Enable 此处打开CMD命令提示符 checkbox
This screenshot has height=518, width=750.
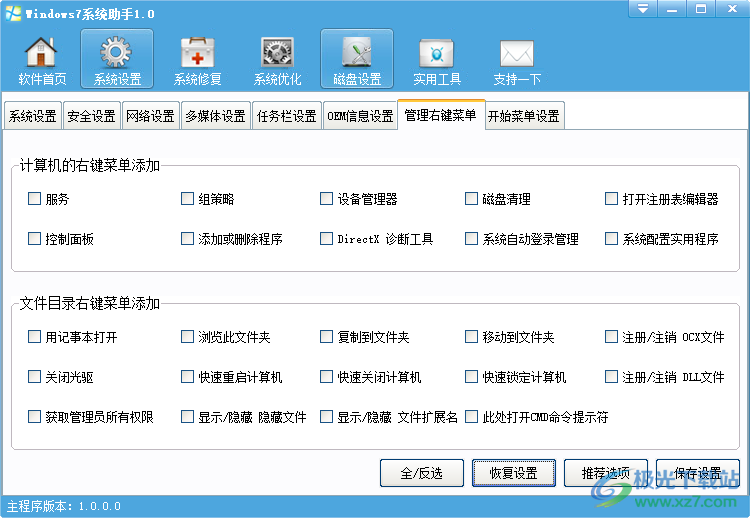471,417
